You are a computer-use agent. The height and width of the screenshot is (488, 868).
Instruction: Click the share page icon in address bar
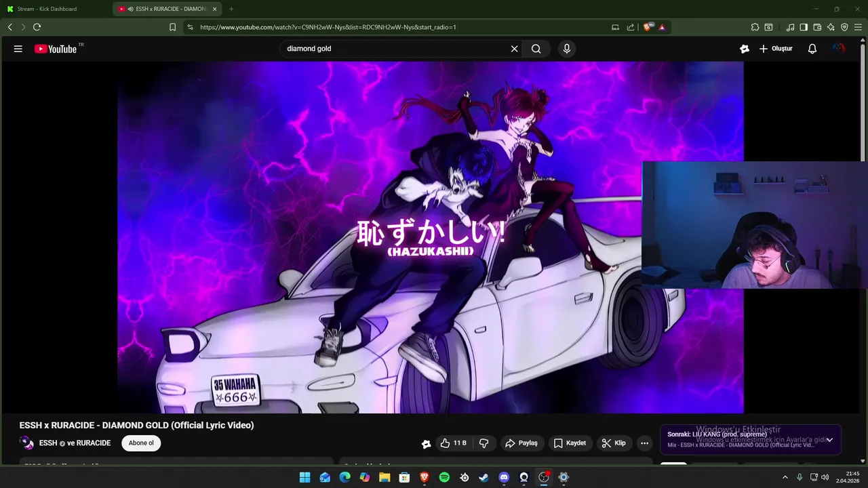pos(631,27)
